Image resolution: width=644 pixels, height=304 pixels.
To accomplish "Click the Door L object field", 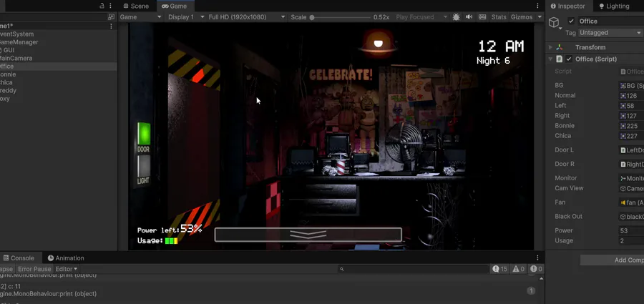I will (632, 150).
